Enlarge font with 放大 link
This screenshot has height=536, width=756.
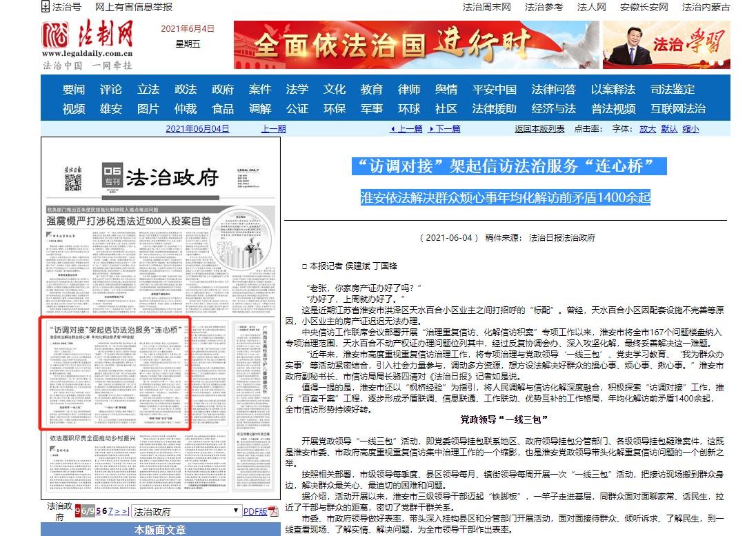647,129
